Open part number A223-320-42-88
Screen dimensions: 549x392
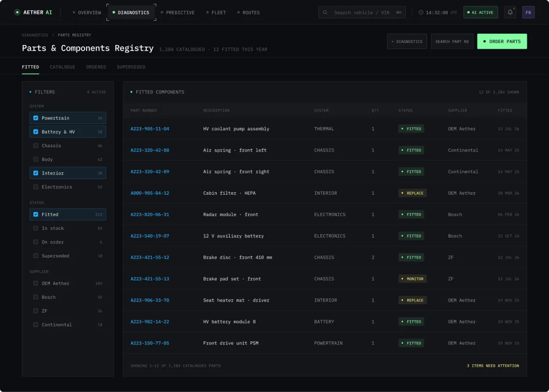150,150
